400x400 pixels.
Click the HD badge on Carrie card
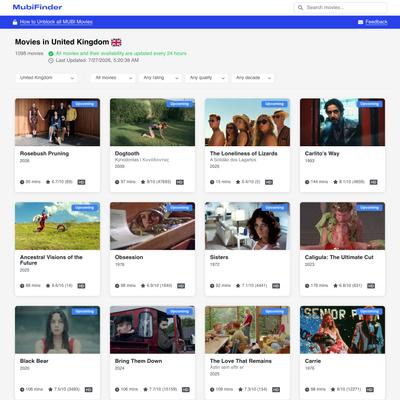[x=370, y=389]
